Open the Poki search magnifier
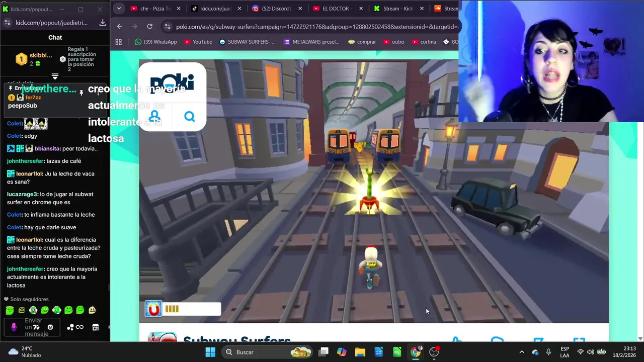This screenshot has width=644, height=362. click(190, 117)
